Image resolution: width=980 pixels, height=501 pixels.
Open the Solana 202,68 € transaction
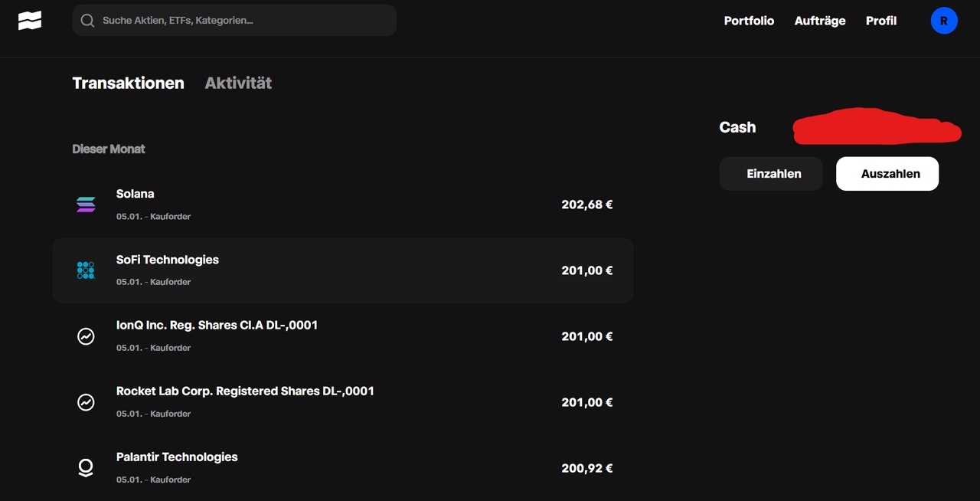pyautogui.click(x=343, y=205)
